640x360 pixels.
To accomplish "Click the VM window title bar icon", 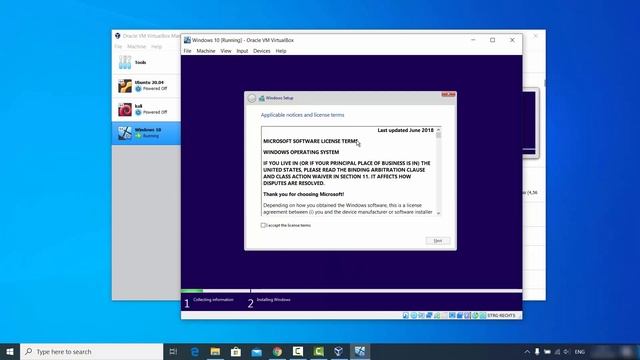I will [187, 40].
